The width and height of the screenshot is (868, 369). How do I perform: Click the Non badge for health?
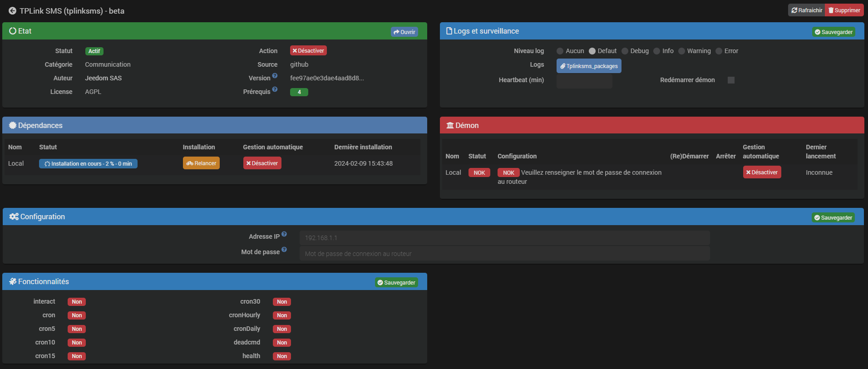(282, 356)
